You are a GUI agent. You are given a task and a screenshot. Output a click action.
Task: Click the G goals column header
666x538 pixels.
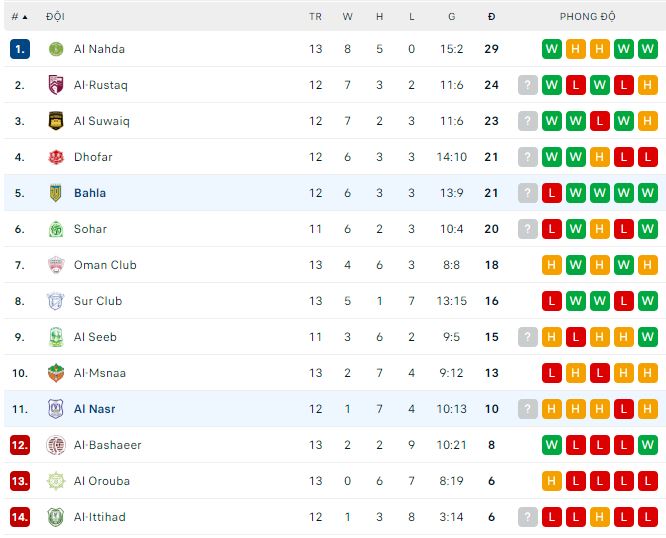(x=452, y=17)
